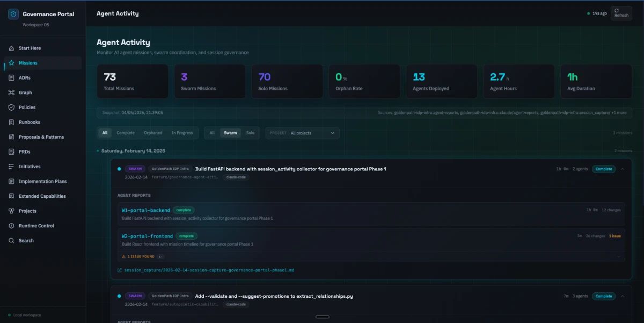Viewport: 644px width, 323px height.
Task: Click the Agent Hours stat card
Action: (x=519, y=82)
